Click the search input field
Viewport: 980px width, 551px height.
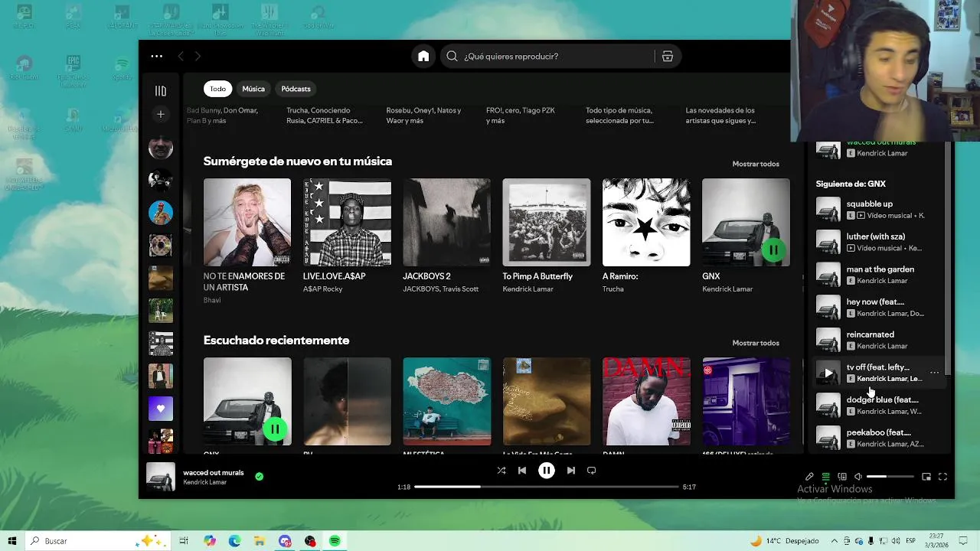coord(547,56)
